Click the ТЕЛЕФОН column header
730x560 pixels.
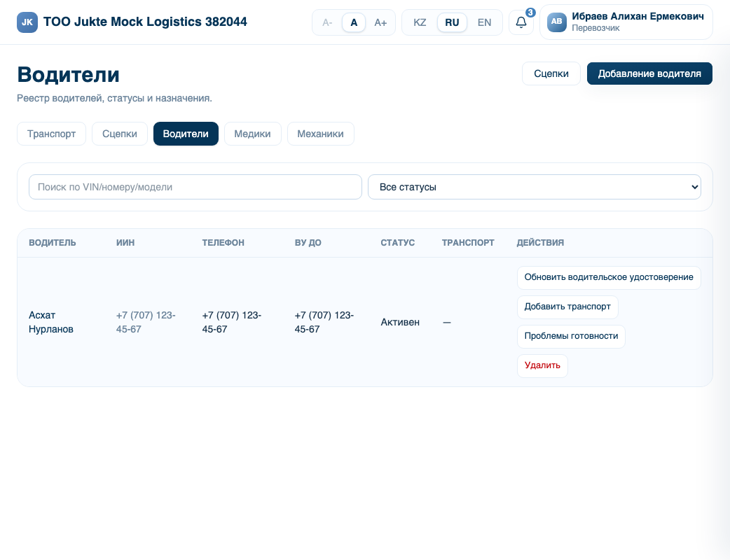pyautogui.click(x=223, y=243)
